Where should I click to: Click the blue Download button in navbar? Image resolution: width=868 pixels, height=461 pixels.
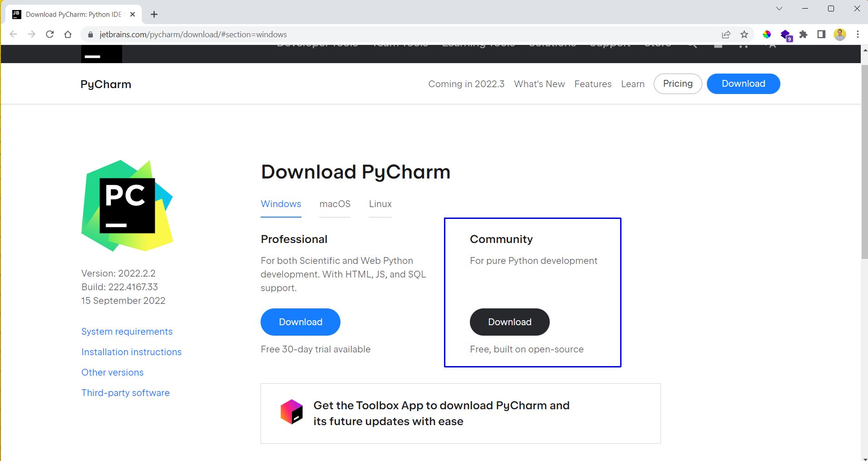tap(744, 84)
